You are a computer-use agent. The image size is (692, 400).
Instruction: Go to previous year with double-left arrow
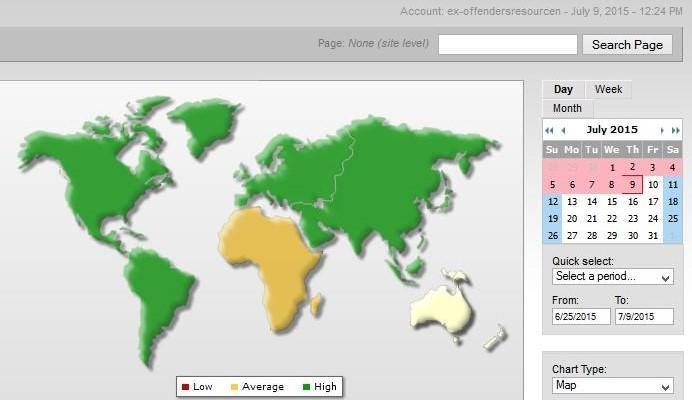point(549,130)
